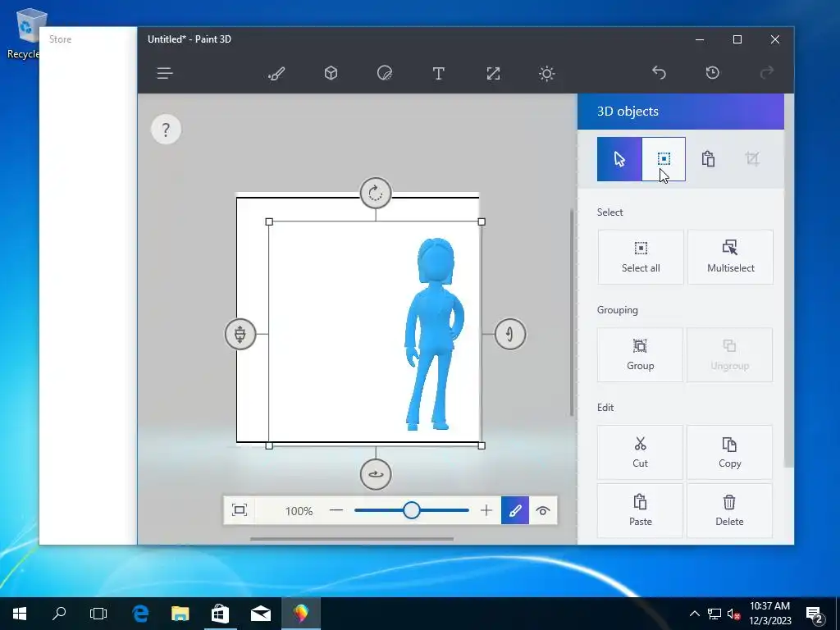Click the side panel vertical scrollbar

pos(788,281)
